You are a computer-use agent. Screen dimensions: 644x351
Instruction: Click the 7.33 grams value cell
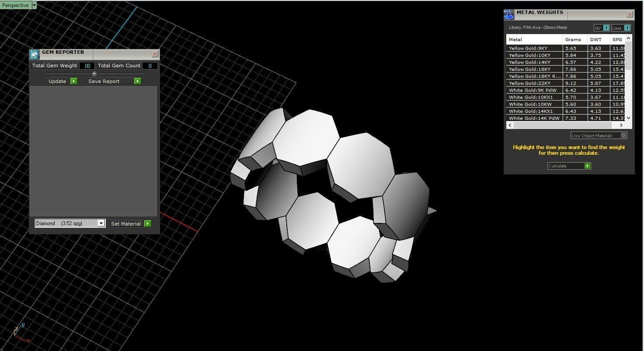[x=575, y=118]
